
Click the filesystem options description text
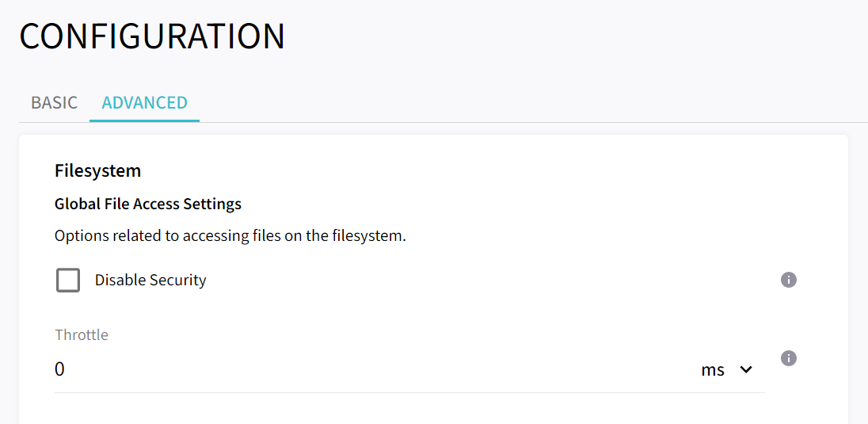click(x=230, y=235)
